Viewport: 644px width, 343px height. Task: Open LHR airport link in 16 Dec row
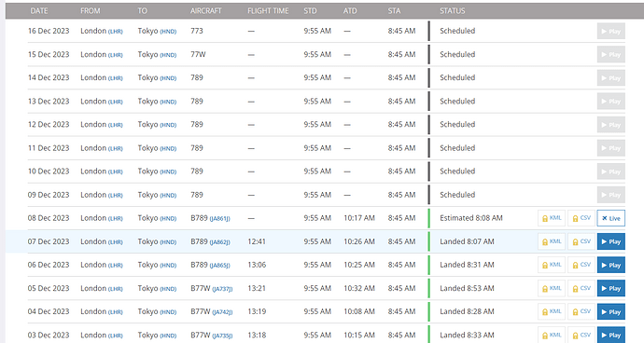point(116,32)
